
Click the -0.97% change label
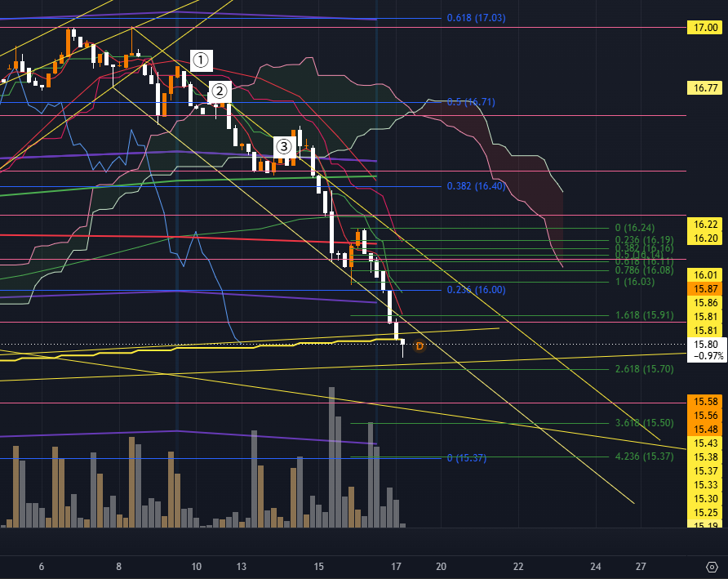[708, 356]
